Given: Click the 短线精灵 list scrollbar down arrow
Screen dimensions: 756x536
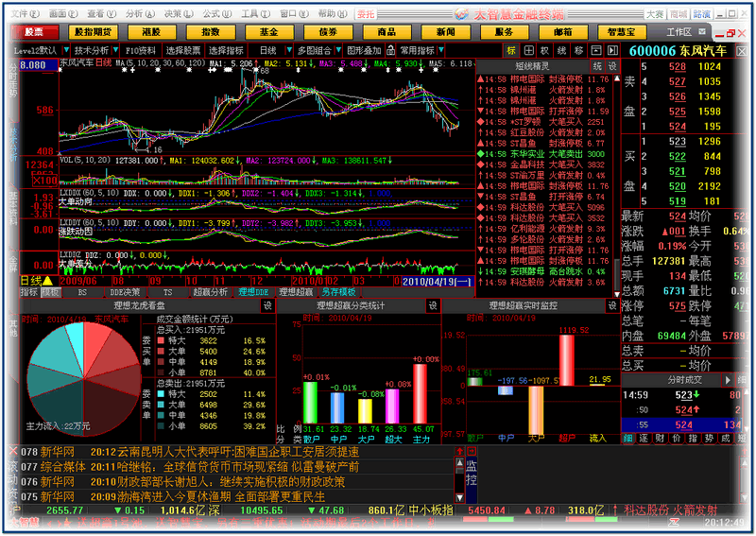Looking at the screenshot, I should click(617, 293).
